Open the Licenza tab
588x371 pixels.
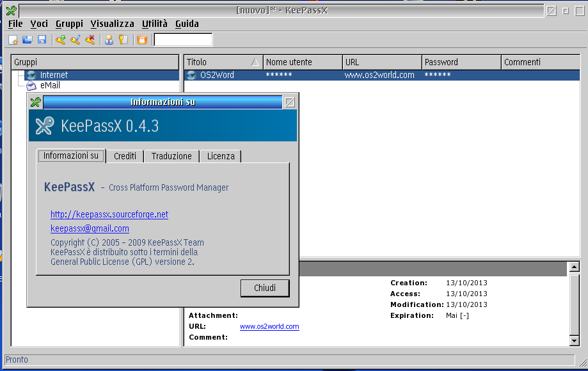(x=221, y=156)
